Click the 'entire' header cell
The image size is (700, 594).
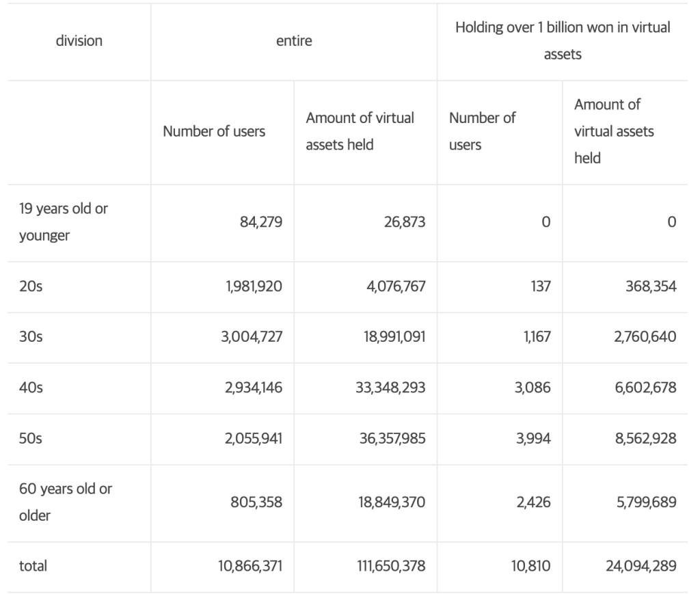[x=294, y=41]
